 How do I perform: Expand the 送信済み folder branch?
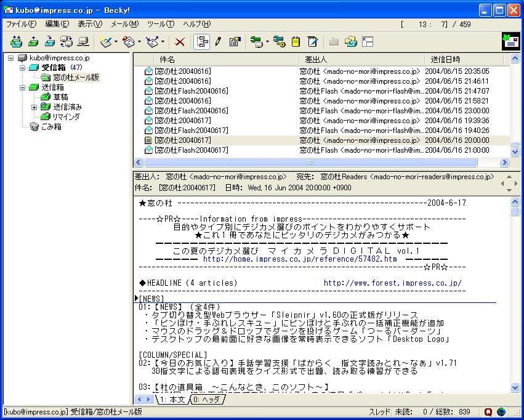(34, 107)
